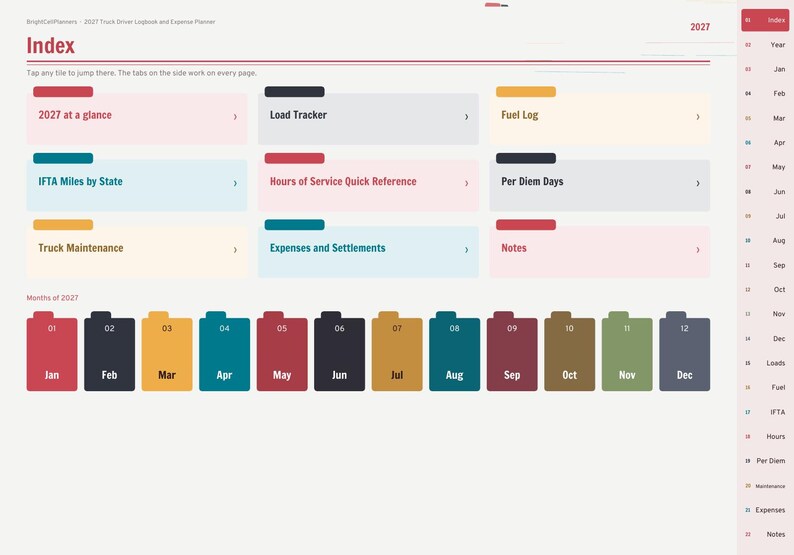Select the Jun side tab
This screenshot has width=794, height=555.
765,191
